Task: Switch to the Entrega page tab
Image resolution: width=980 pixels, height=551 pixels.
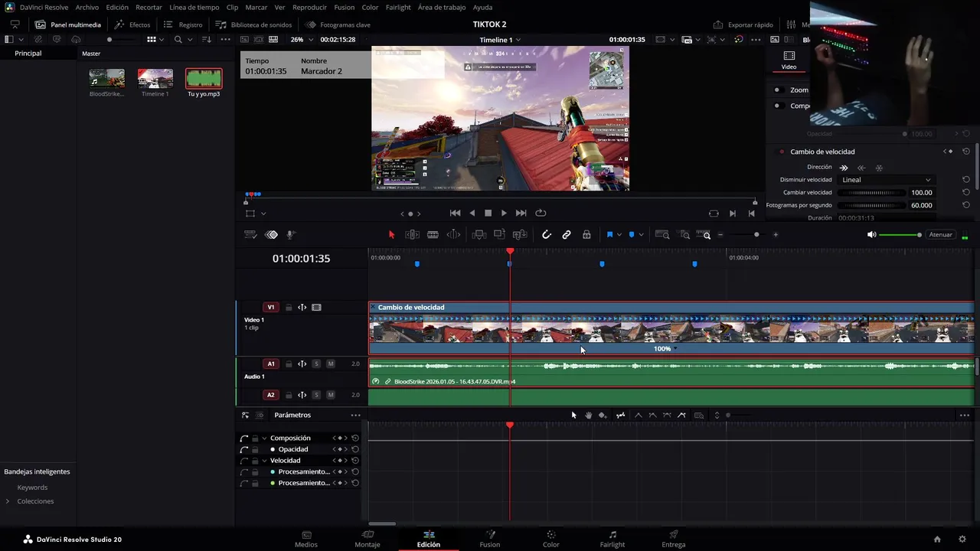Action: tap(674, 540)
